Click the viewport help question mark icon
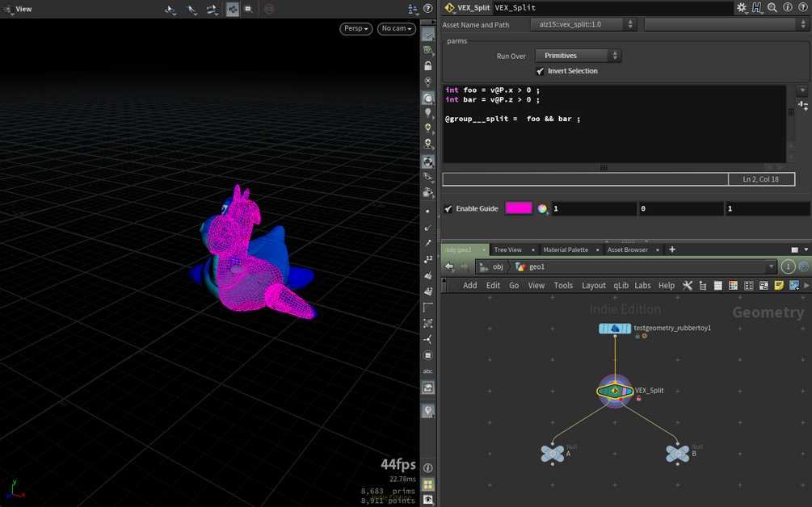 click(427, 8)
